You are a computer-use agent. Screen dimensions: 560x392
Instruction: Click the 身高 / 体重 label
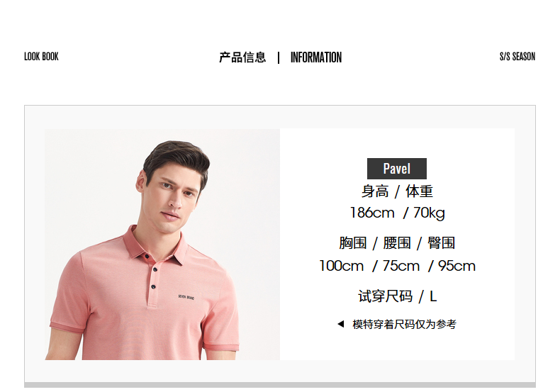397,191
